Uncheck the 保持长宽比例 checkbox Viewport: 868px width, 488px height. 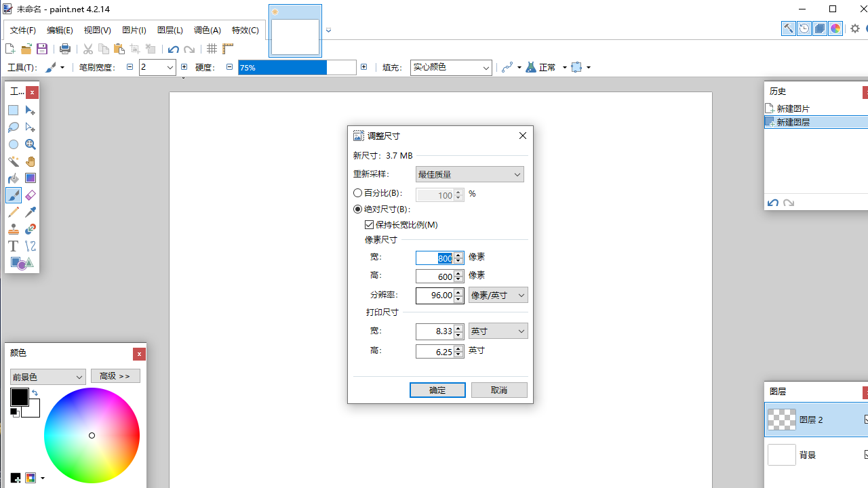coord(370,224)
